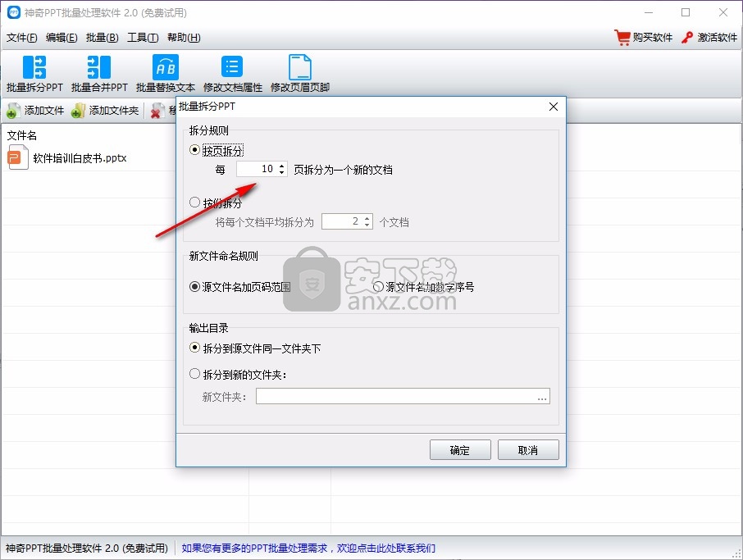The height and width of the screenshot is (560, 743).
Task: Click 添加文件夹 toolbar button
Action: pos(105,111)
